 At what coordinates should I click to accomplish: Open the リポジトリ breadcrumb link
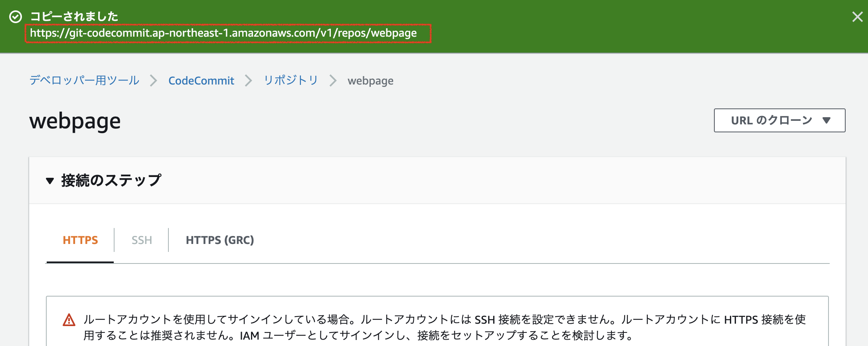click(291, 81)
